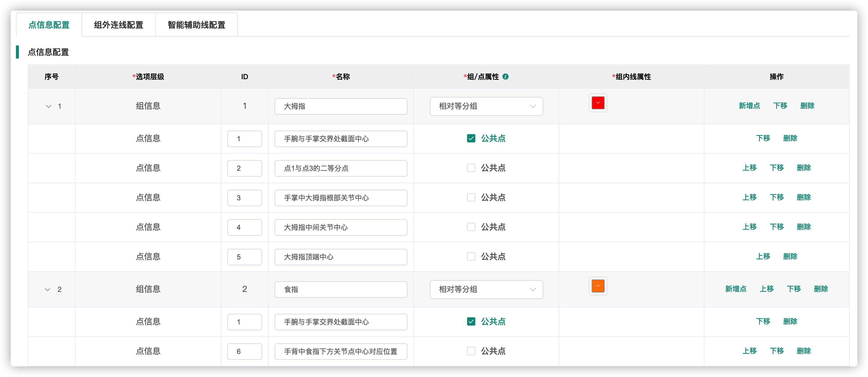Click 删除 for 手背中食指下方关节点中心对应位置 row
868x377 pixels.
[x=804, y=351]
